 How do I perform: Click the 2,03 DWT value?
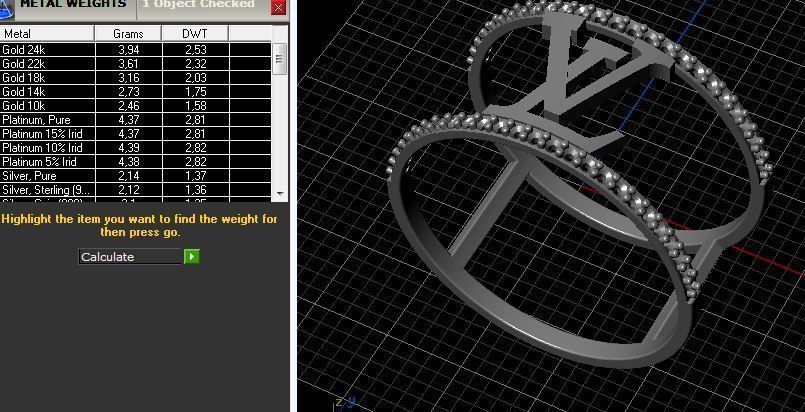click(195, 77)
